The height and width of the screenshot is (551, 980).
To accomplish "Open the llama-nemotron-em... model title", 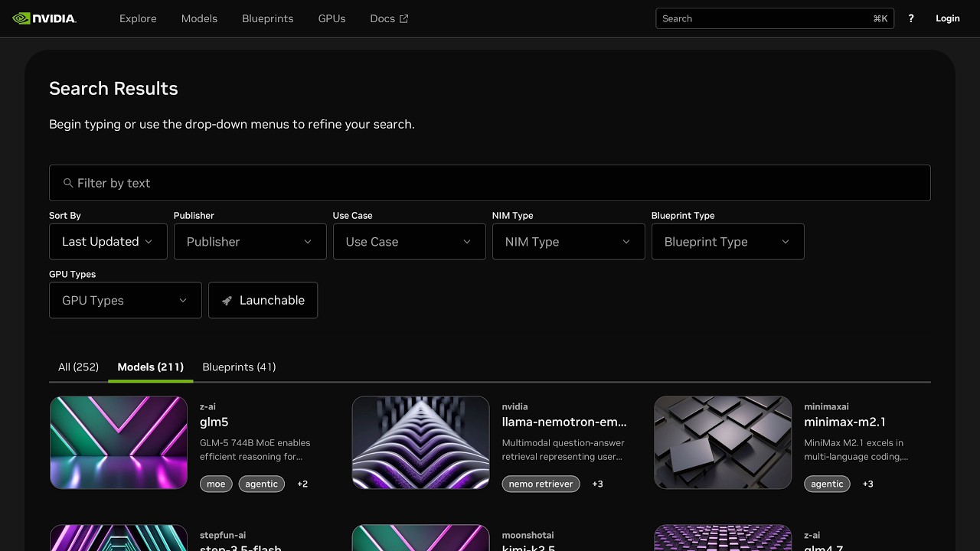I will point(564,422).
